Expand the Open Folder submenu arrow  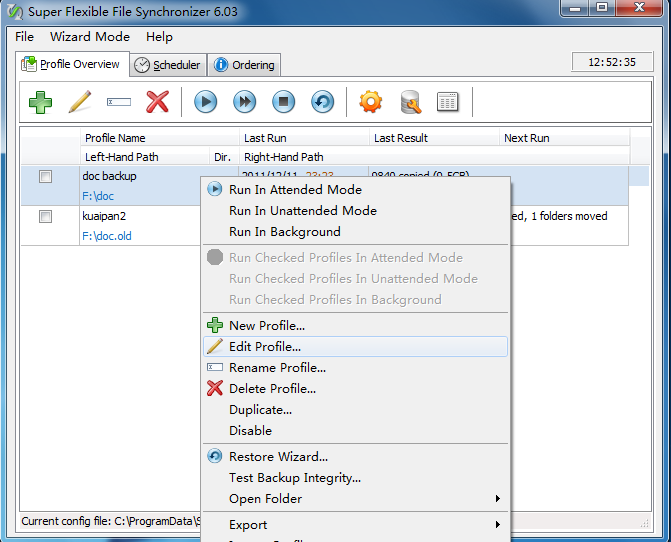497,498
